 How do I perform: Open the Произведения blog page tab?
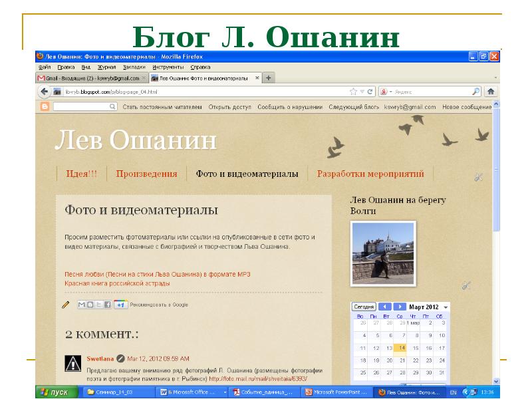pos(146,174)
